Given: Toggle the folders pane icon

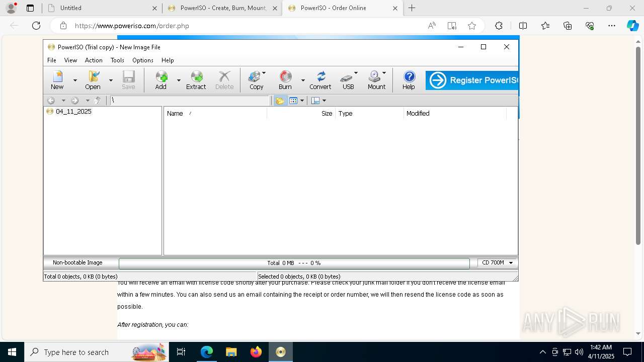Looking at the screenshot, I should coord(280,101).
